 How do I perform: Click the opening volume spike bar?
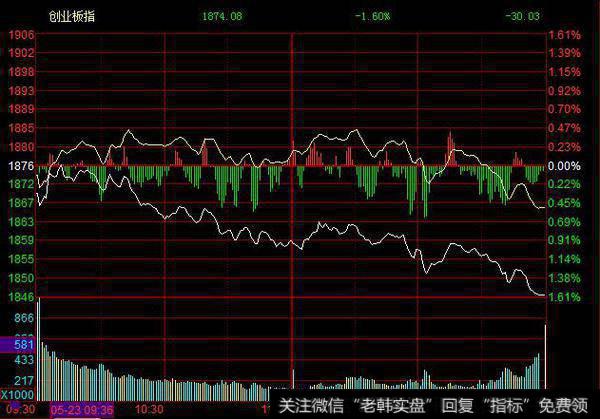coord(38,350)
